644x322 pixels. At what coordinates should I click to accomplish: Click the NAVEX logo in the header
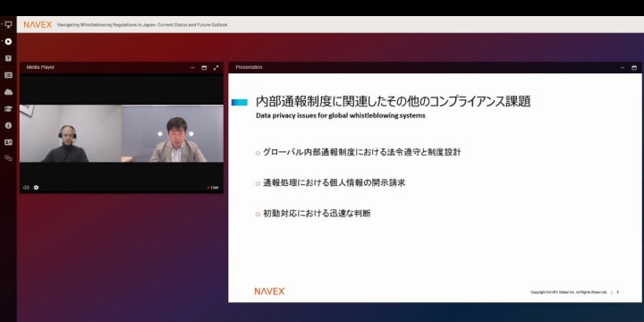38,25
